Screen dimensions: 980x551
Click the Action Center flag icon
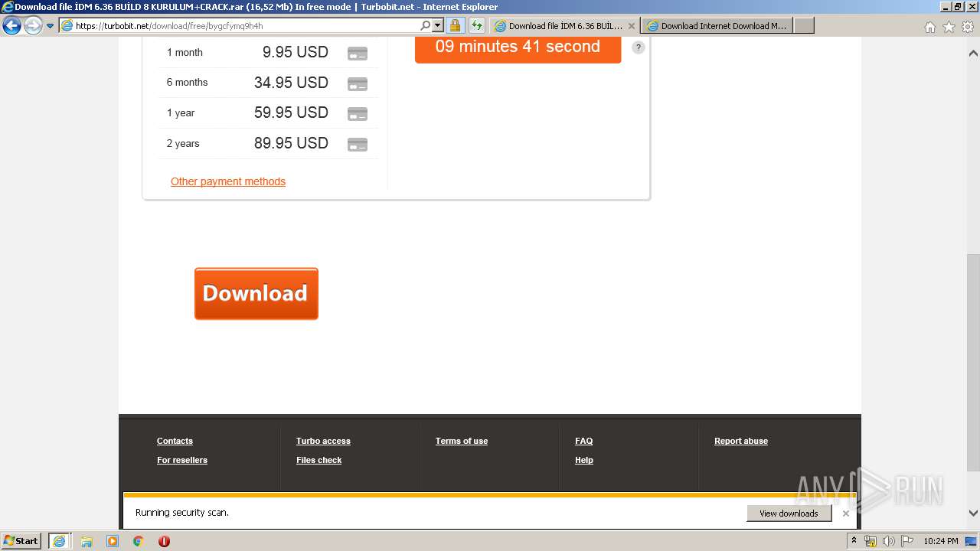click(x=906, y=541)
